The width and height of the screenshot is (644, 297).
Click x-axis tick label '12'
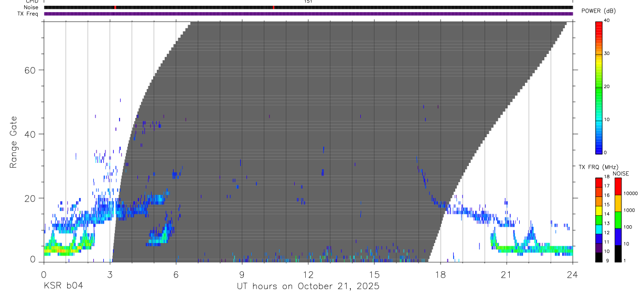pyautogui.click(x=308, y=274)
